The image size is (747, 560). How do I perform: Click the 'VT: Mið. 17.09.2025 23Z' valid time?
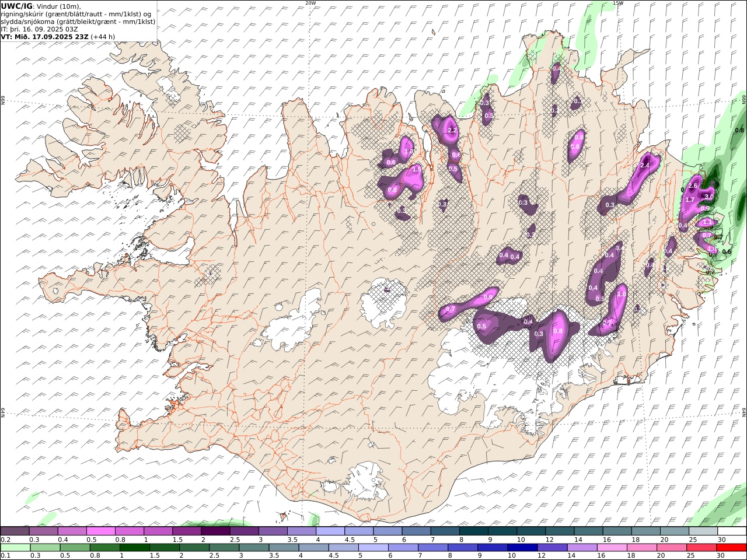(x=44, y=37)
